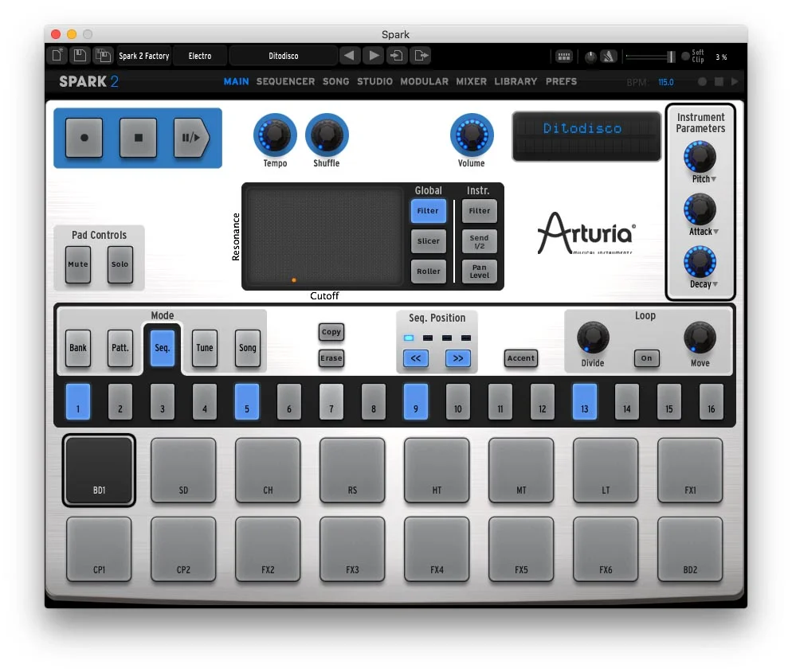Switch to the MAIN tab
The height and width of the screenshot is (672, 792).
click(237, 81)
